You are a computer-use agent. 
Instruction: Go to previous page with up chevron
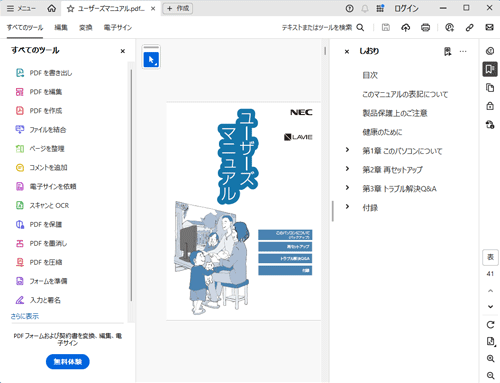pyautogui.click(x=490, y=291)
